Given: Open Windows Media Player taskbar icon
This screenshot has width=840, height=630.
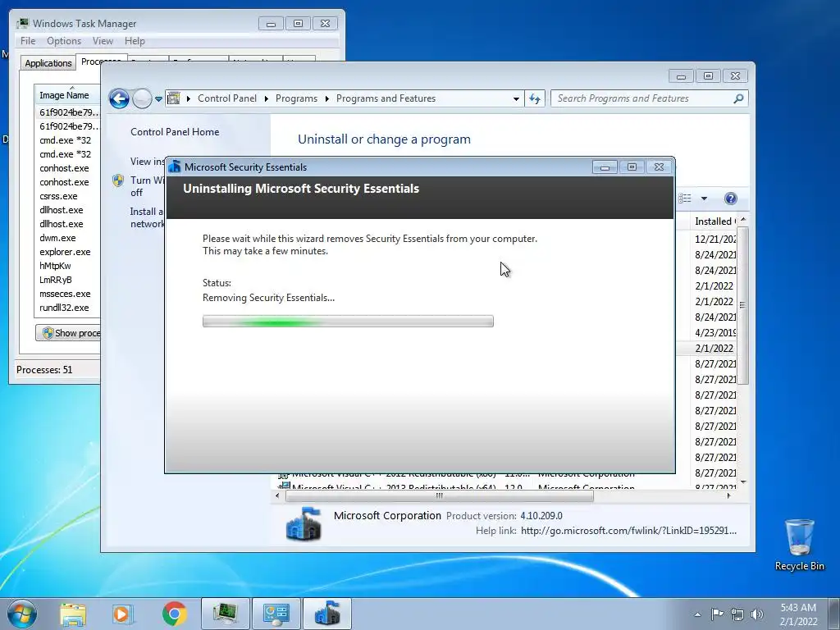Looking at the screenshot, I should pos(123,614).
